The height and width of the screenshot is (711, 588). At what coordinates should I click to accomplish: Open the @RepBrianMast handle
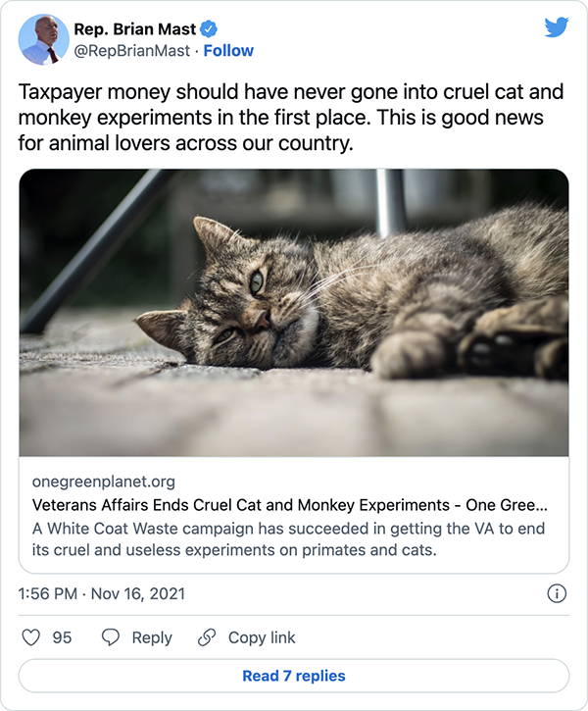click(x=127, y=51)
